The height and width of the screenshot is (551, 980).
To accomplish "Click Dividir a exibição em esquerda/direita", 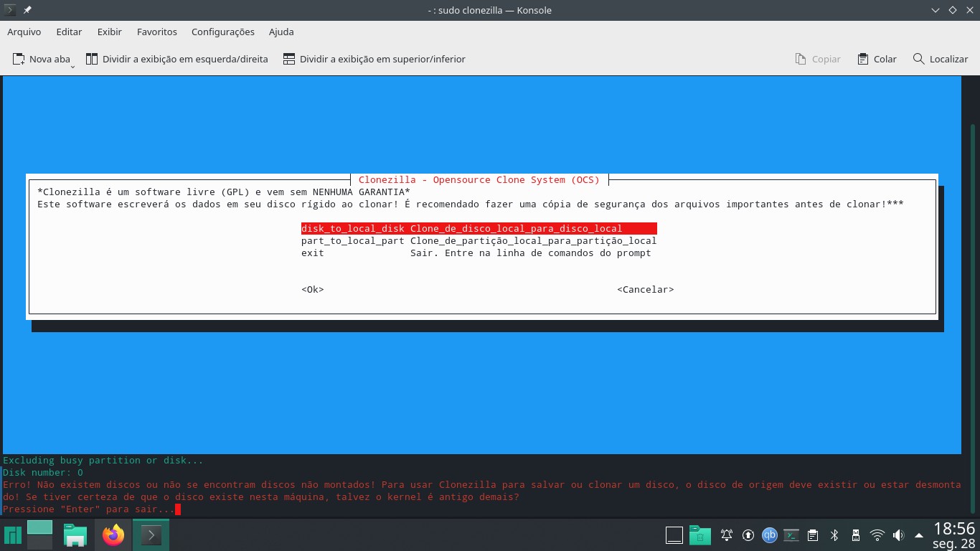I will 176,59.
